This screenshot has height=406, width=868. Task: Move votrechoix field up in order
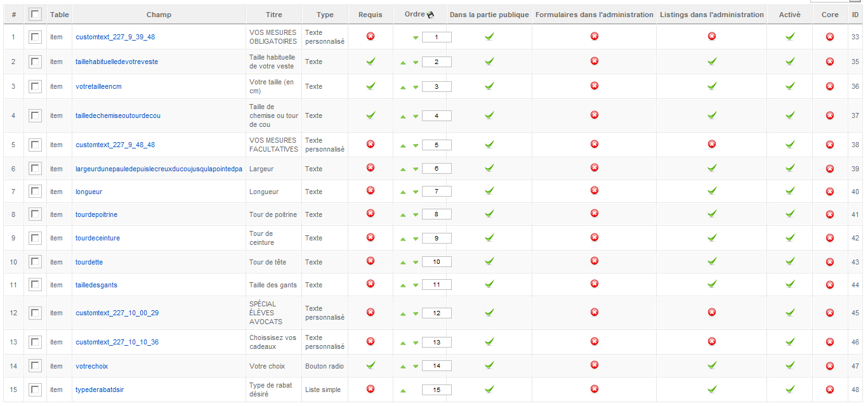[x=403, y=367]
